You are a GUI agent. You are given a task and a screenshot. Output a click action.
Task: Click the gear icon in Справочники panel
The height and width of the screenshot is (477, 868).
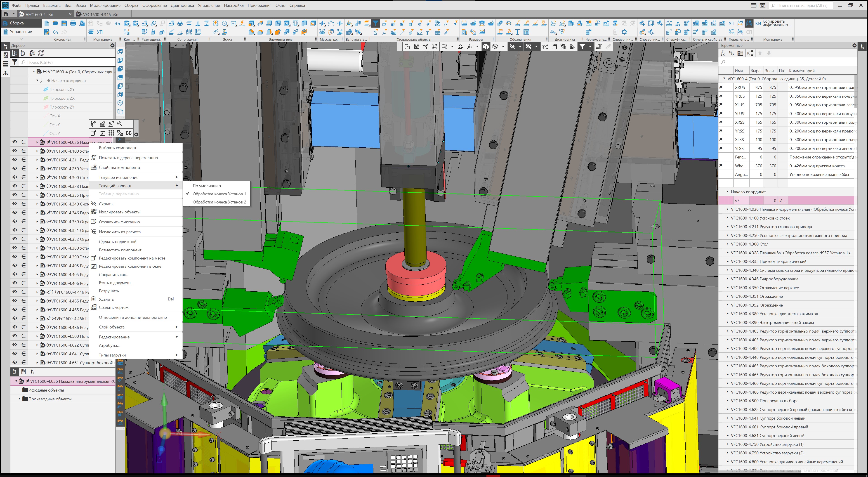[624, 32]
